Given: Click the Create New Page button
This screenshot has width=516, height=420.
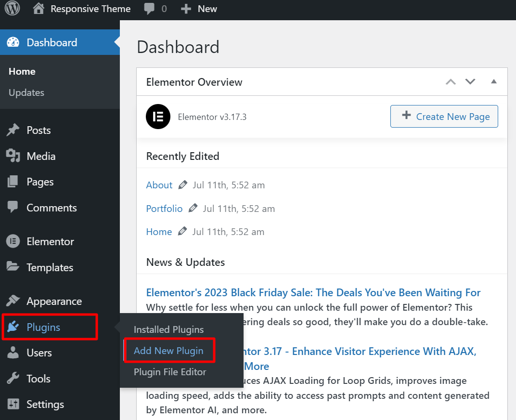Looking at the screenshot, I should (x=444, y=116).
